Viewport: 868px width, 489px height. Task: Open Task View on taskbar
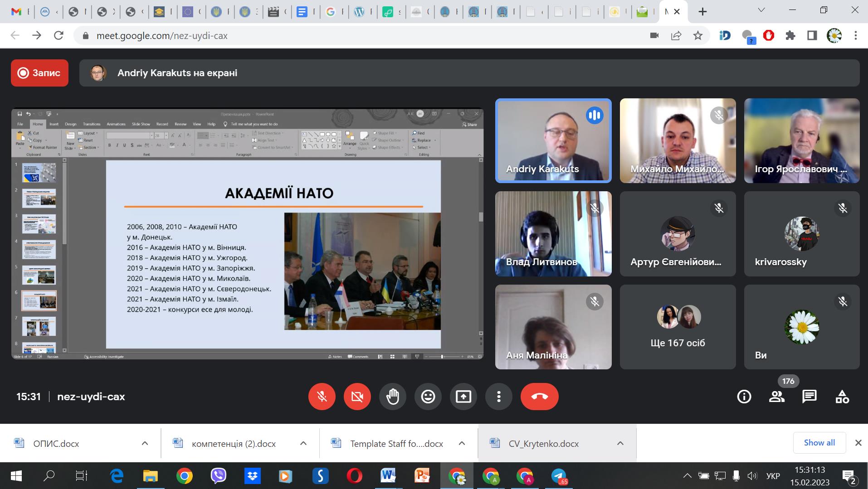coord(82,476)
